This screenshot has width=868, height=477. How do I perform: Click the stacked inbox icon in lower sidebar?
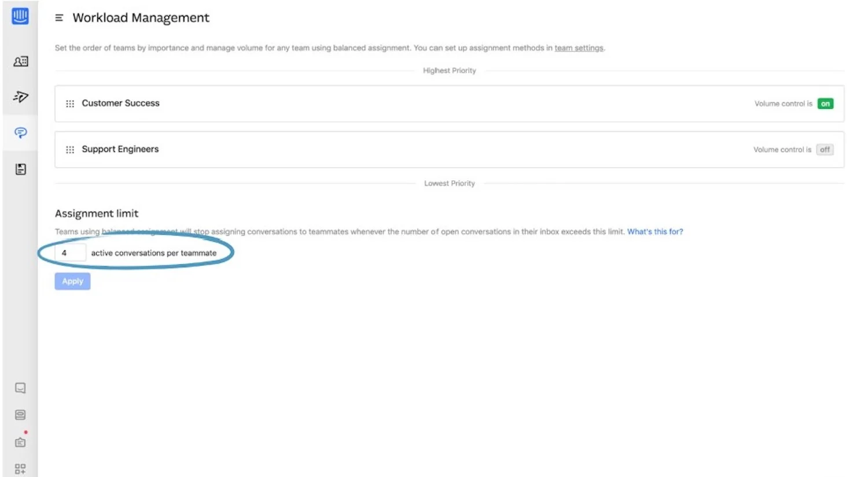tap(20, 415)
